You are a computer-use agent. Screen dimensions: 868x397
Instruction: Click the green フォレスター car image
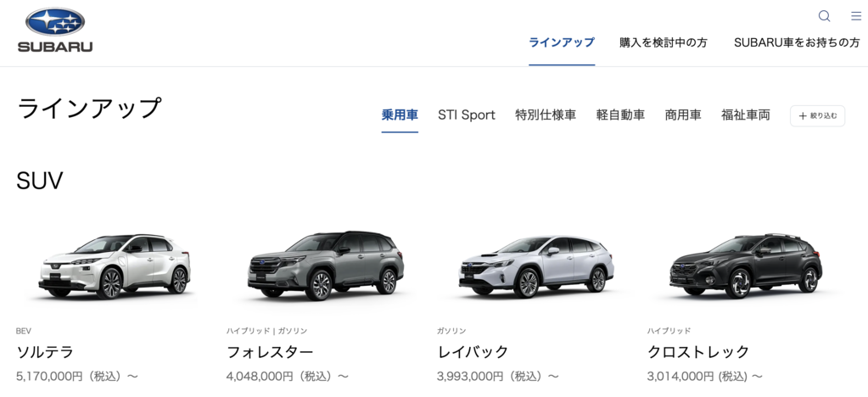coord(326,266)
